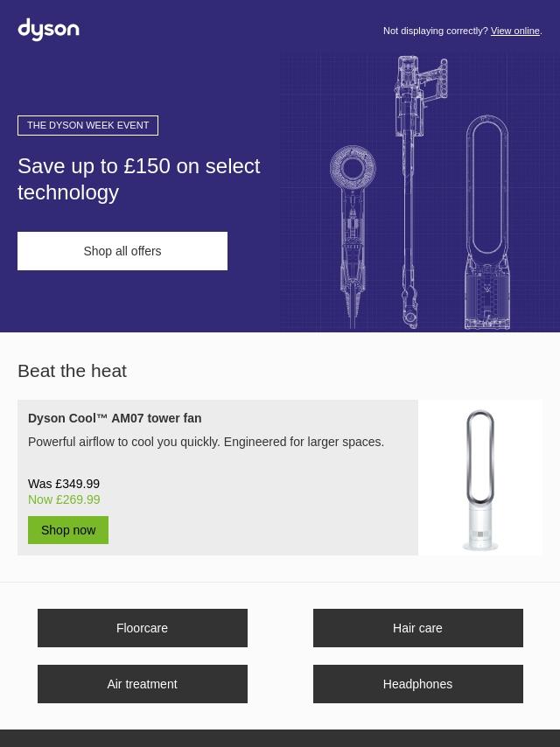
Task: Click the AM07 tower fan product photo
Action: [x=480, y=479]
